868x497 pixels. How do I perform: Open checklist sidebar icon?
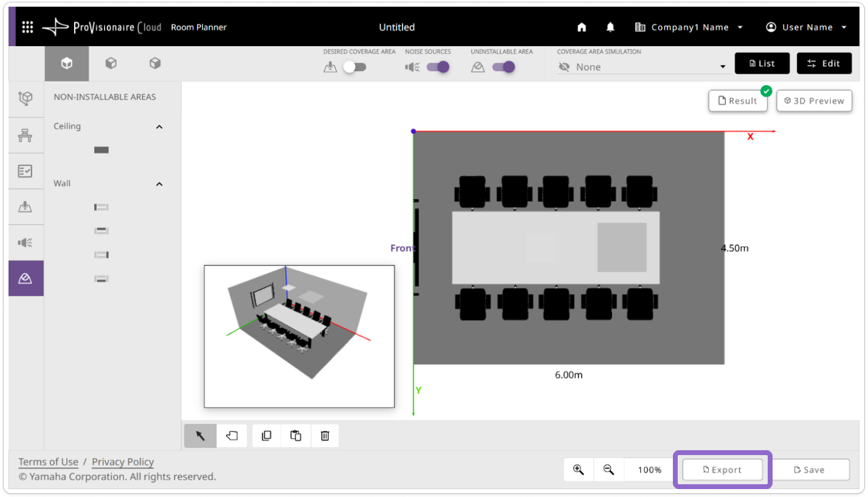(26, 171)
